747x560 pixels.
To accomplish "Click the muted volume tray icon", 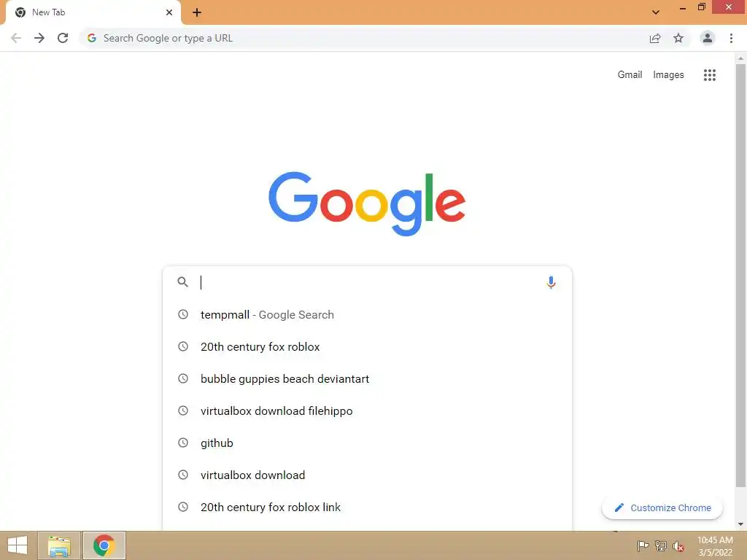I will 678,546.
